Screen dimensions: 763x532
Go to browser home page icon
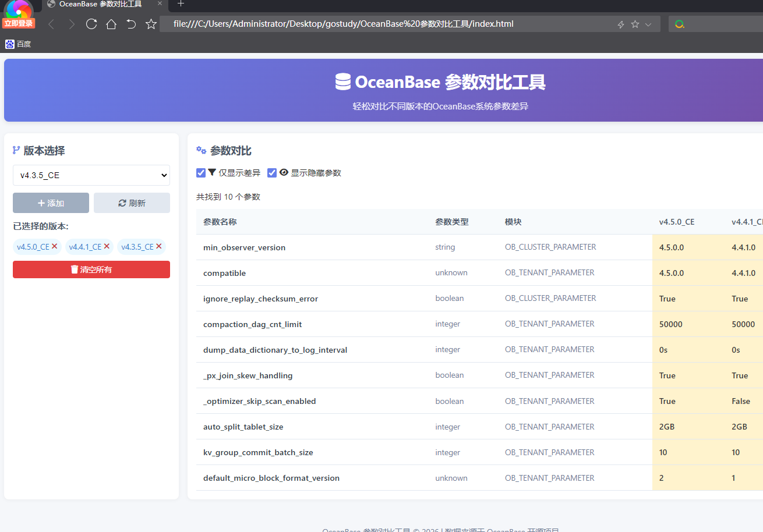(x=111, y=24)
